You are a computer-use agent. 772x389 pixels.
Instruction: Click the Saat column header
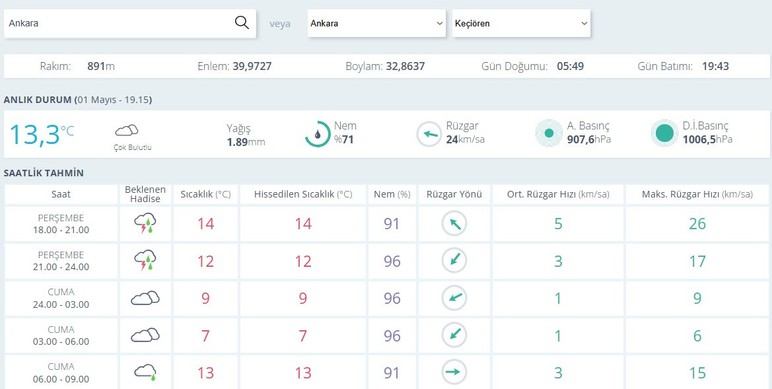61,194
